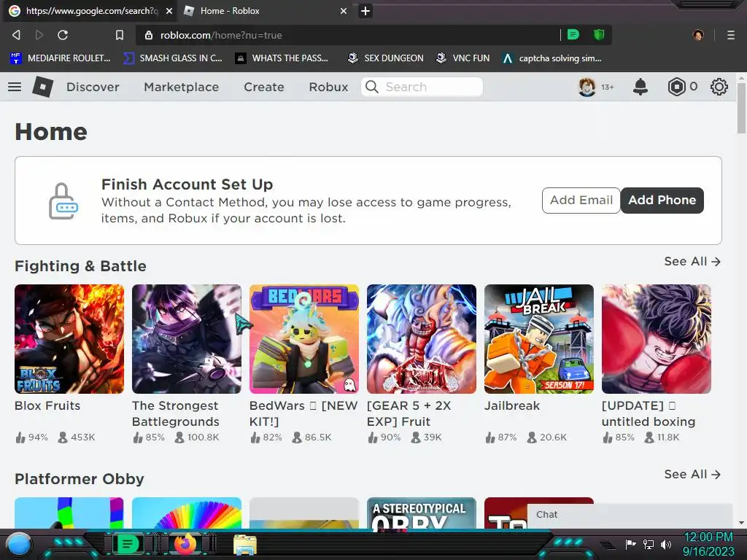Open MEDIAFIRE ROULET... bookmark

[x=61, y=58]
